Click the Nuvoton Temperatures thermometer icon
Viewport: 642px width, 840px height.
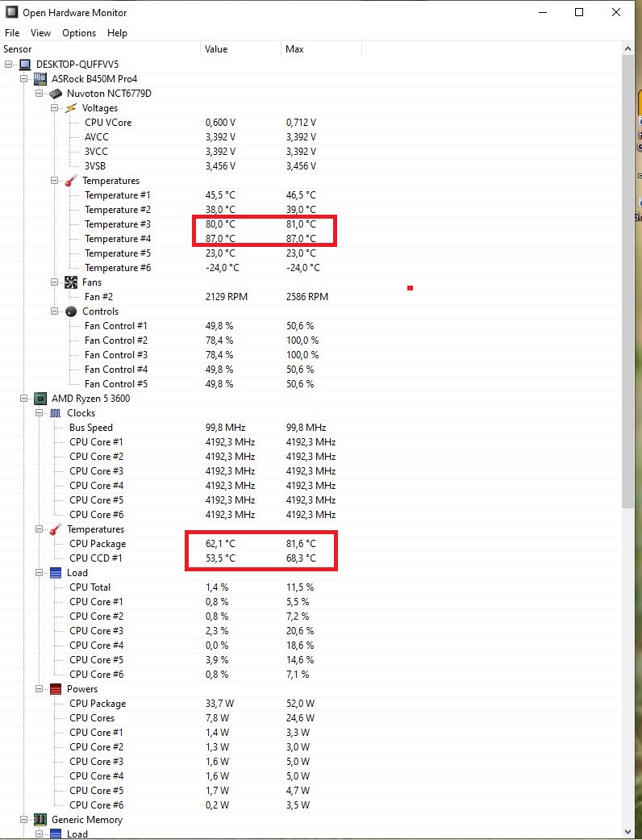pyautogui.click(x=71, y=181)
